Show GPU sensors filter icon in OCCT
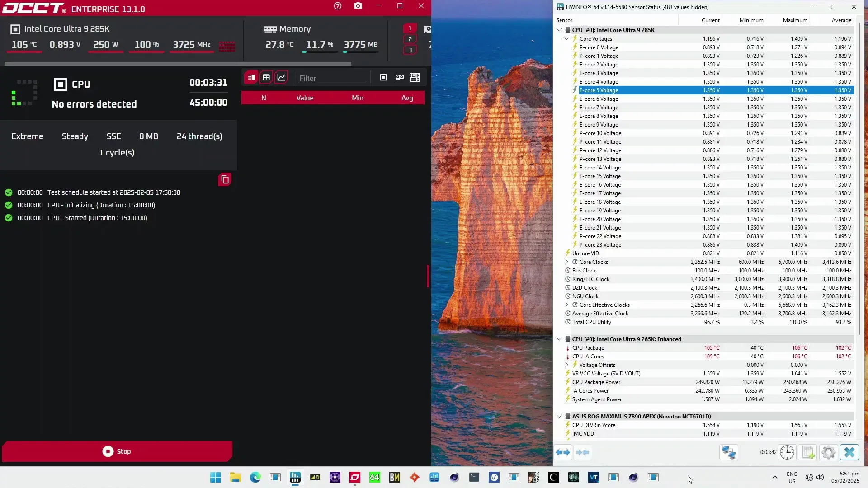 pos(399,77)
